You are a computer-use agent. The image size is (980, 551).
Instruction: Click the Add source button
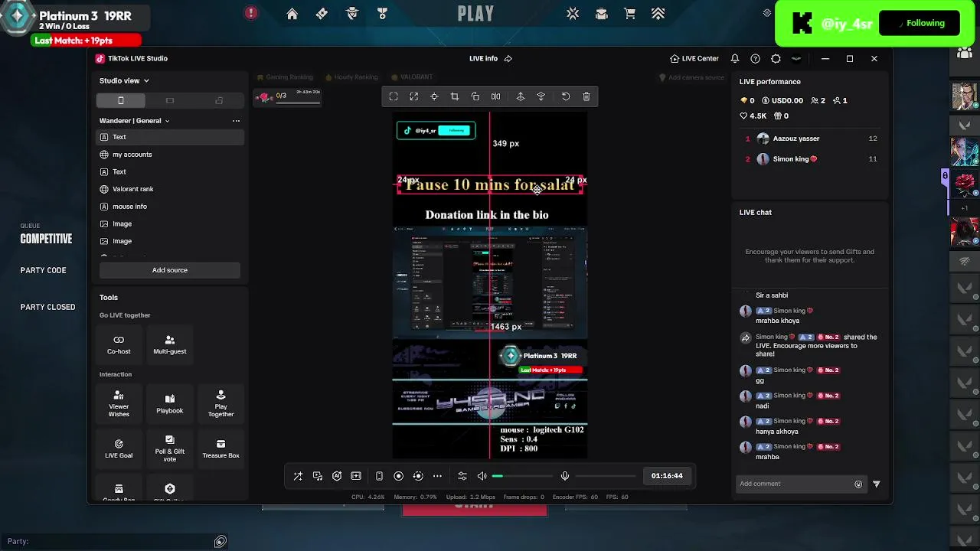(x=170, y=270)
